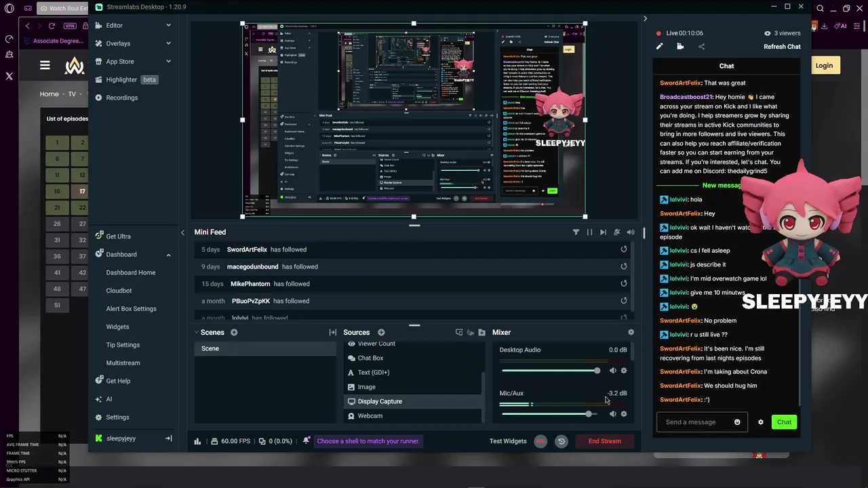Repeat the SwordArtFelix follow alert

(624, 249)
